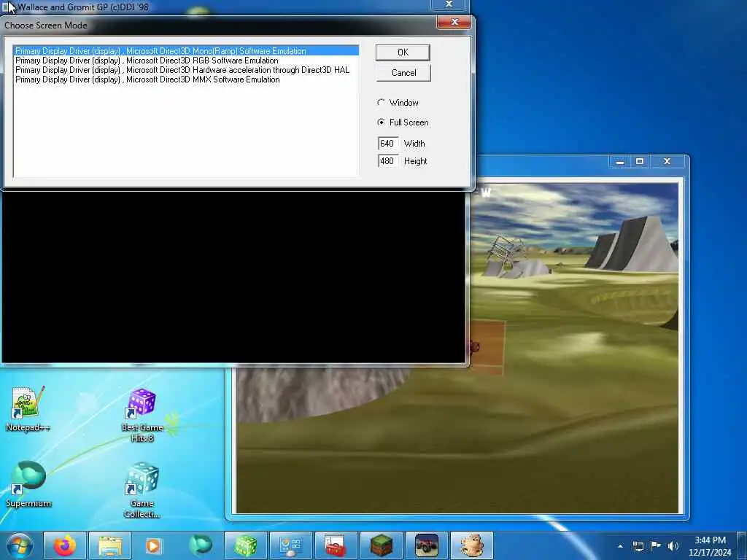Close the Wallace and Gromit GP window
Viewport: 747px width, 560px height.
(x=449, y=4)
